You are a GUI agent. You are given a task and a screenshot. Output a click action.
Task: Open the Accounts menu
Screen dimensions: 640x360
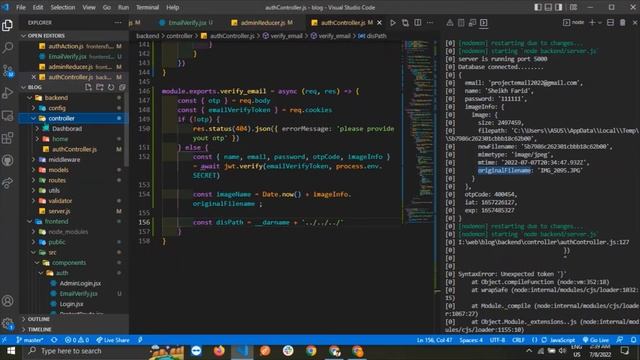(x=7, y=301)
